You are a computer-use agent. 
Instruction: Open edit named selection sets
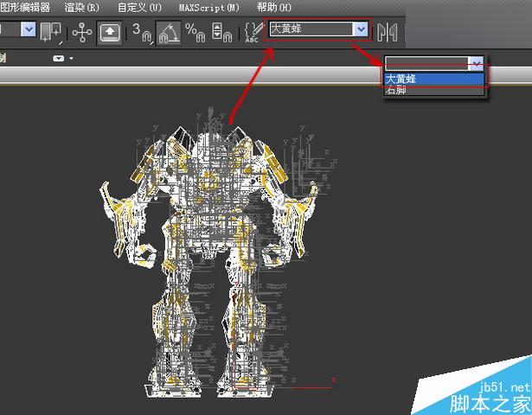coord(253,33)
